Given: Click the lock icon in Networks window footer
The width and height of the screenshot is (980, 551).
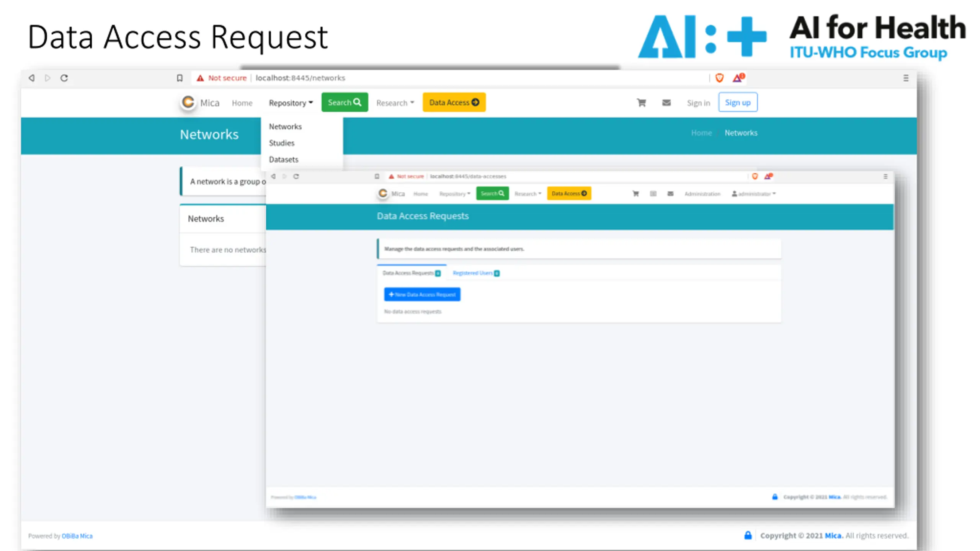Looking at the screenshot, I should click(748, 535).
